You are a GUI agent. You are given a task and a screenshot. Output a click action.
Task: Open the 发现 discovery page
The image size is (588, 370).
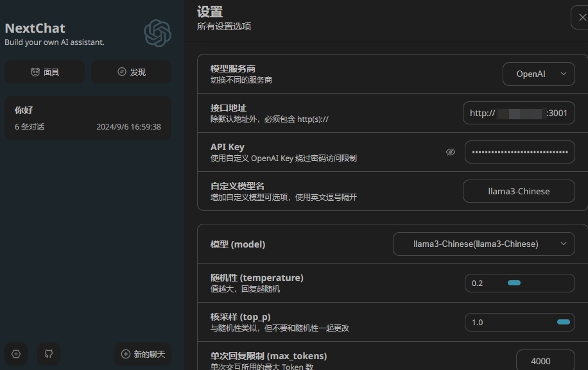point(131,72)
